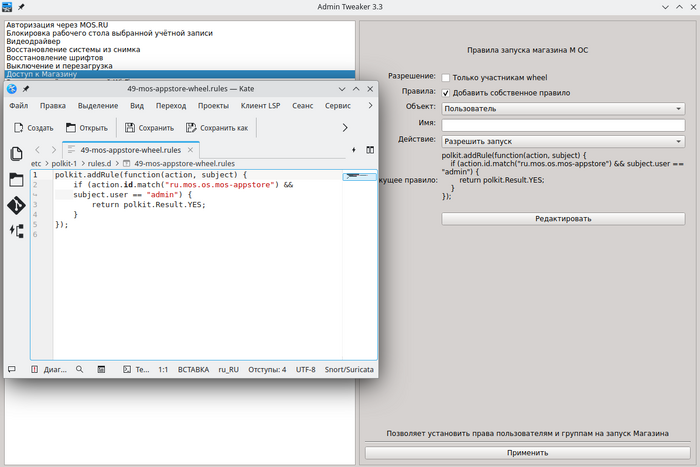This screenshot has width=700, height=467.
Task: Open the Объект dropdown showing Пользователь
Action: point(562,108)
